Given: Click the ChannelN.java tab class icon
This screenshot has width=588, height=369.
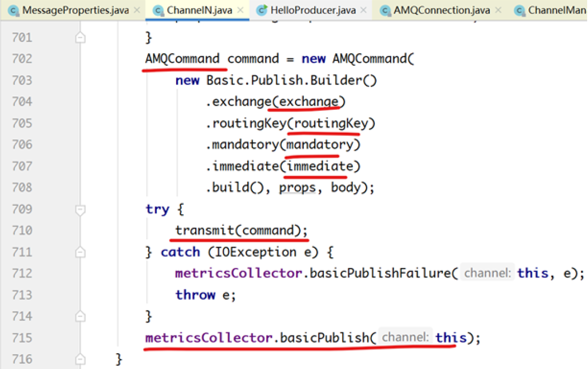Looking at the screenshot, I should point(159,10).
